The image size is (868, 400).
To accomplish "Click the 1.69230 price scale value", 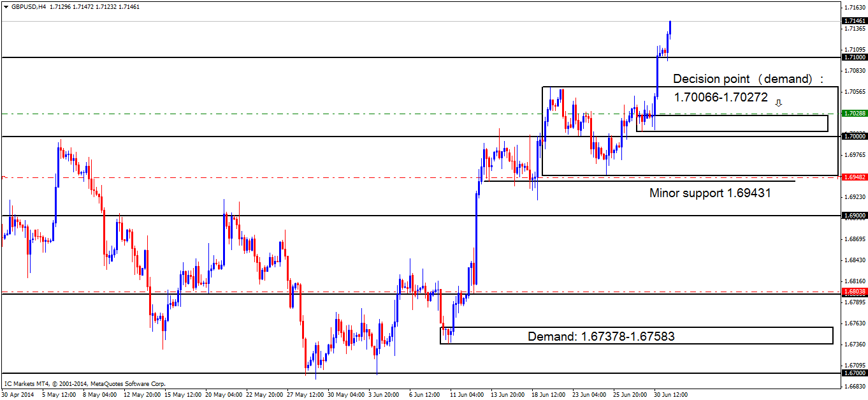I will coord(854,196).
